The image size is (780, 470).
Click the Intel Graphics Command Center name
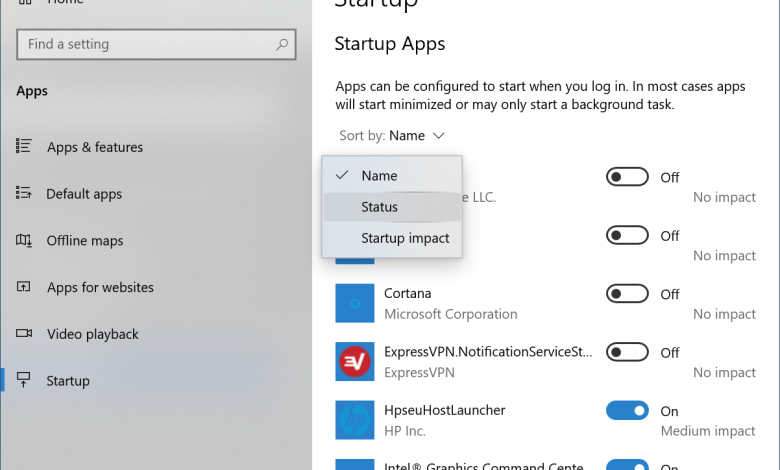click(x=484, y=466)
